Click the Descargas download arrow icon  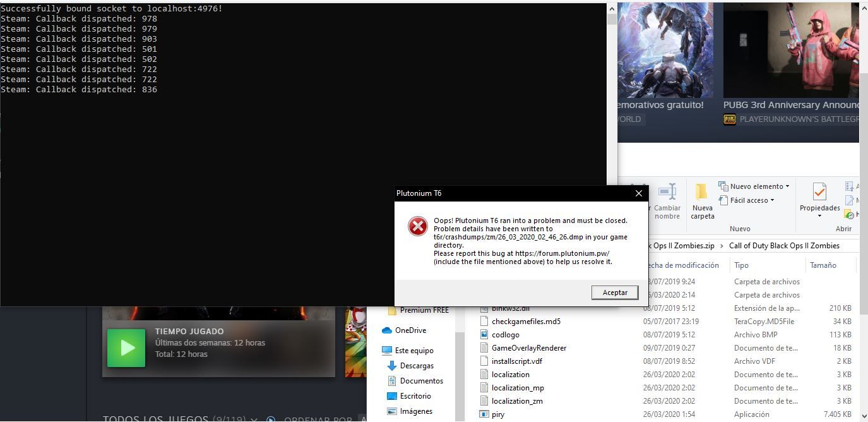click(x=391, y=366)
